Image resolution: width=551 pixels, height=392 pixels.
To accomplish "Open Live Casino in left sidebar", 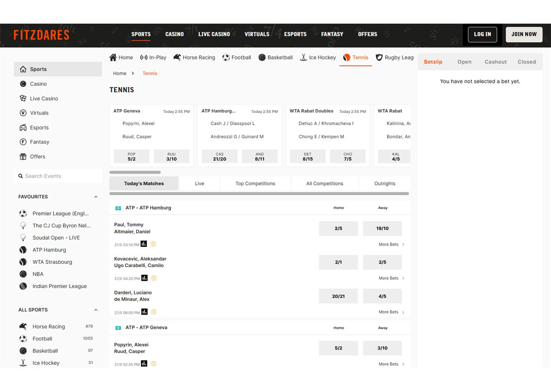I will point(58,98).
